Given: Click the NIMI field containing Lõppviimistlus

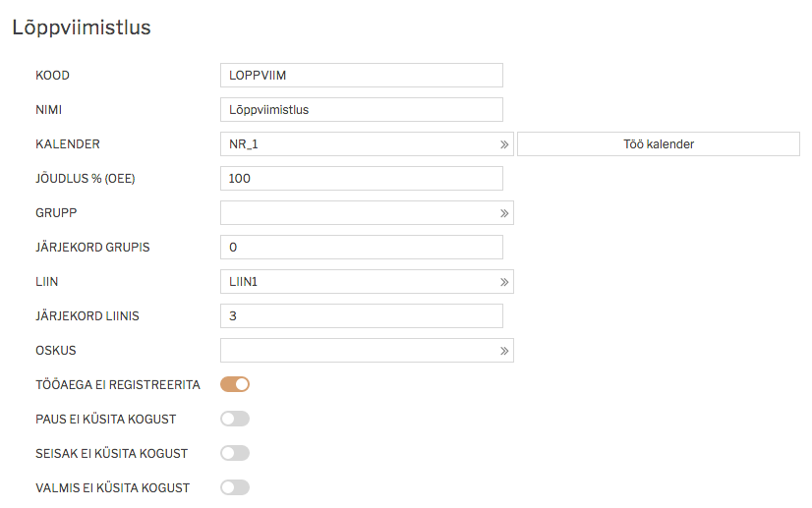Looking at the screenshot, I should pos(362,110).
